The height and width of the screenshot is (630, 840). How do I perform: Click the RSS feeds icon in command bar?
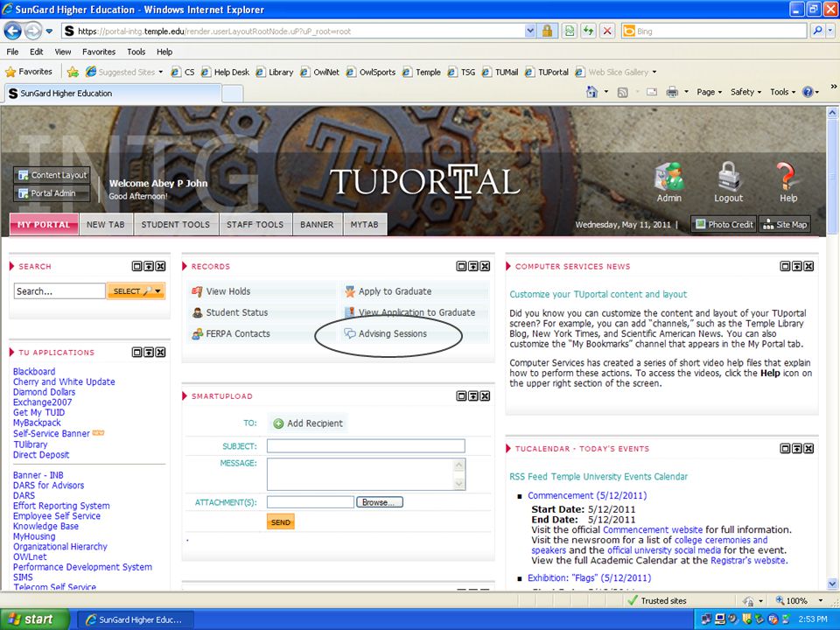pos(622,92)
